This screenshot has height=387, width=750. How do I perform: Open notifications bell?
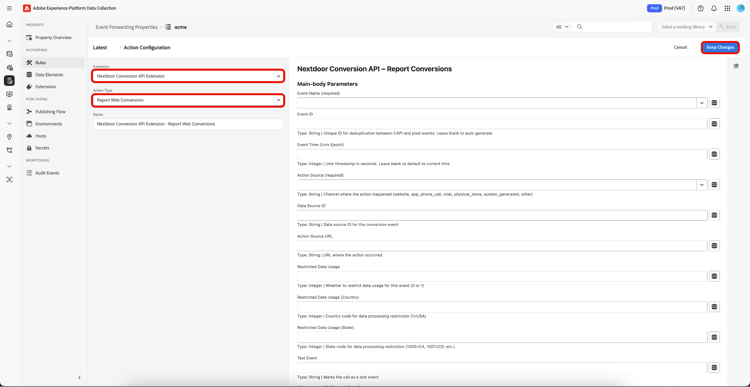click(x=714, y=8)
